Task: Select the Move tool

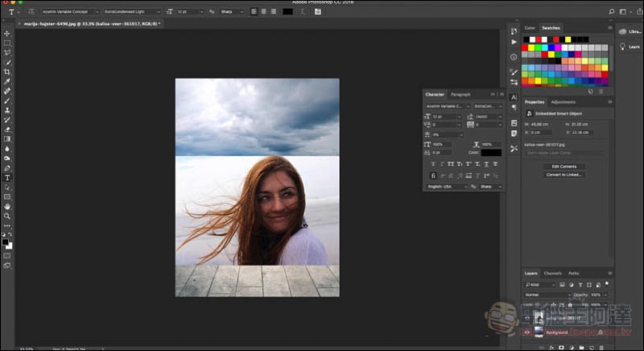Action: click(7, 33)
